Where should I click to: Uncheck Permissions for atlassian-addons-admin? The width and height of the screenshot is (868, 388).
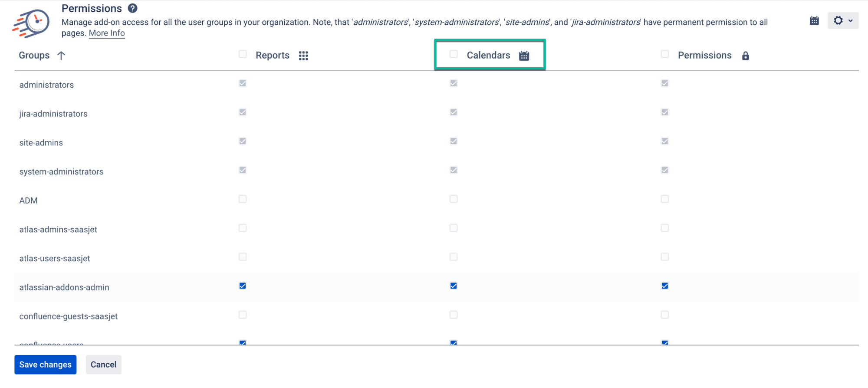pyautogui.click(x=664, y=286)
